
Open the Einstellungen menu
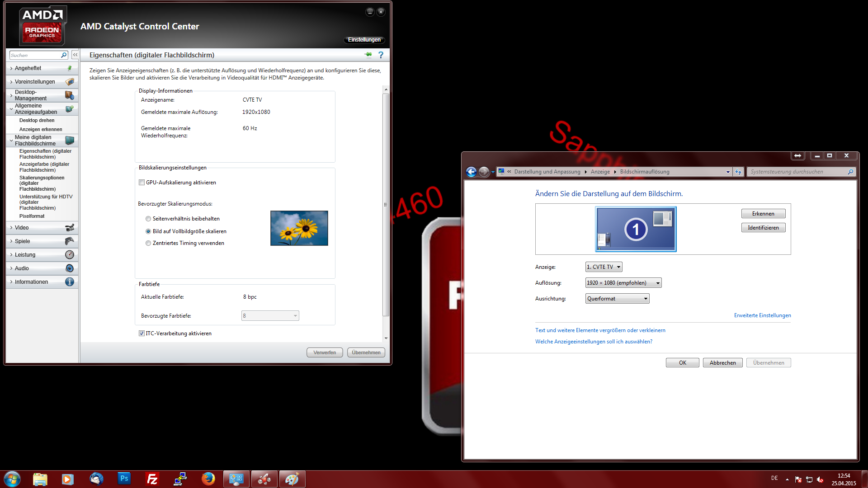click(x=364, y=40)
